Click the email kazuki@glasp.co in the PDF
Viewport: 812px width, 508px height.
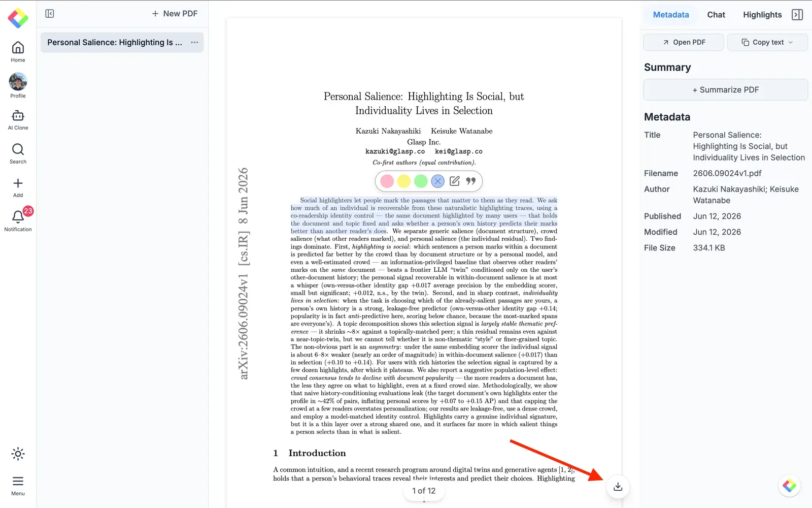395,151
